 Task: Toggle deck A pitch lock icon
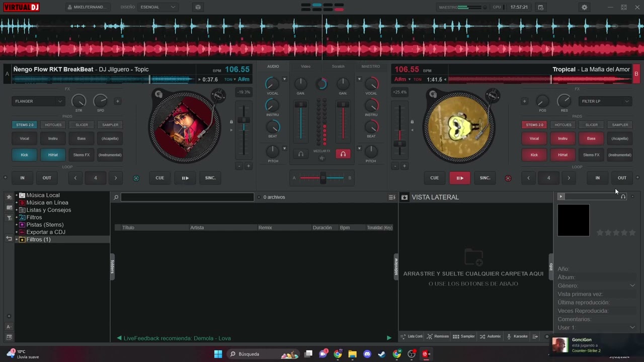pyautogui.click(x=231, y=122)
